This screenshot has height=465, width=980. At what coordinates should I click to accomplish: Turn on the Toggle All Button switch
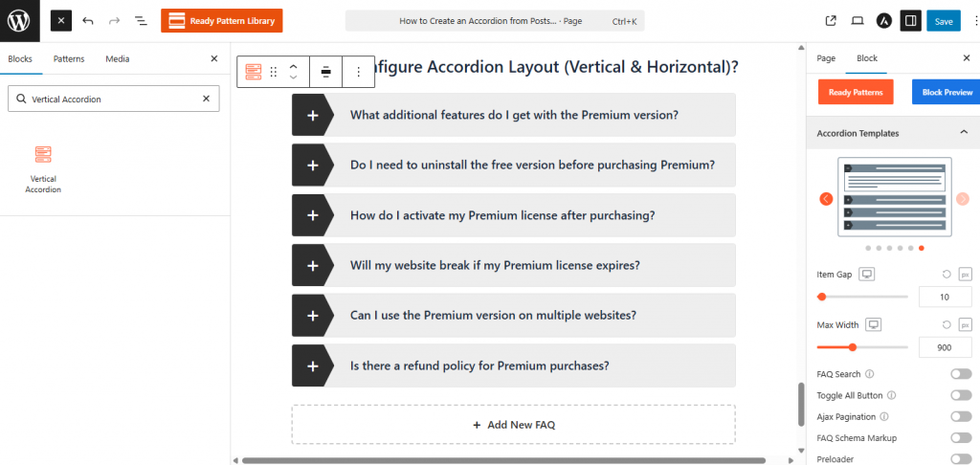tap(961, 395)
